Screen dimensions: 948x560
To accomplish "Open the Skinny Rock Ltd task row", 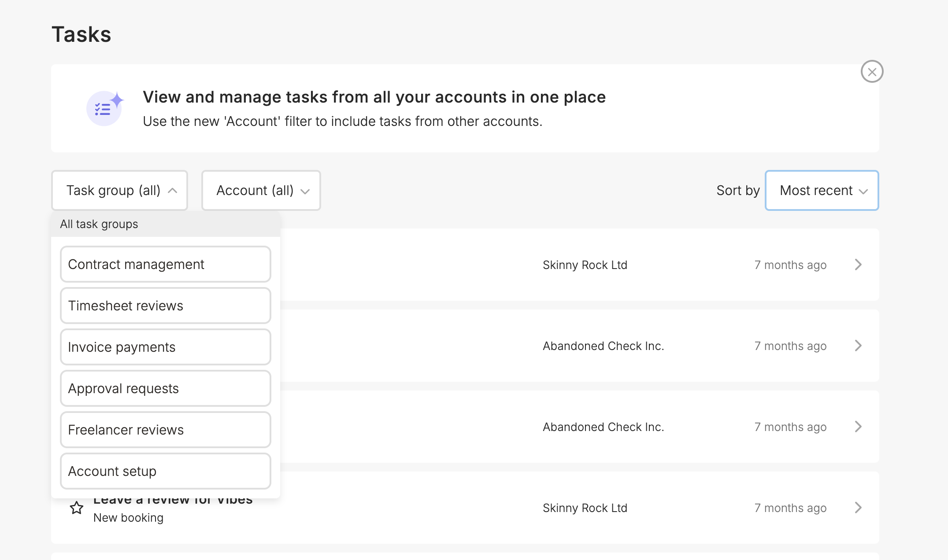I will (x=585, y=265).
